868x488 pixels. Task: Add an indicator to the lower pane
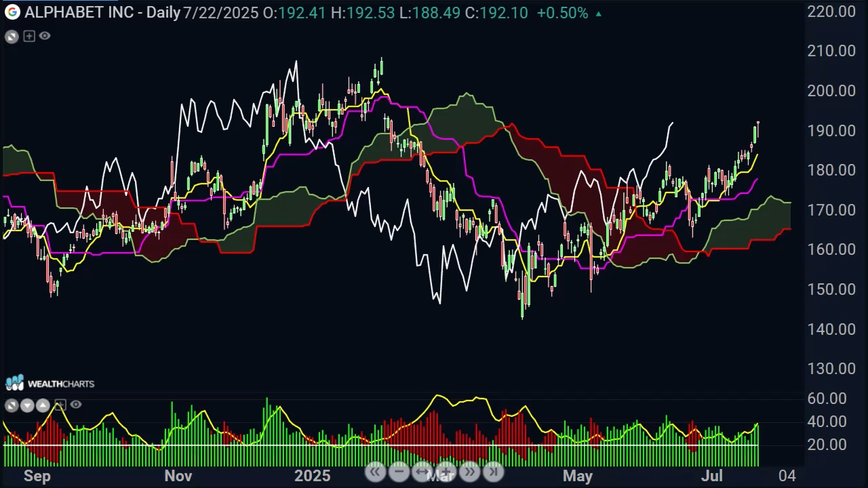pyautogui.click(x=61, y=404)
